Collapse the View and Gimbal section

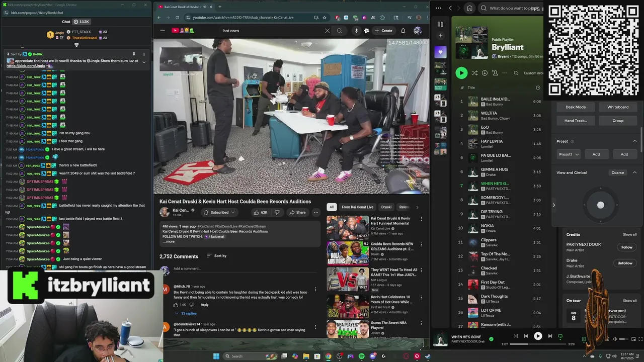pyautogui.click(x=634, y=172)
